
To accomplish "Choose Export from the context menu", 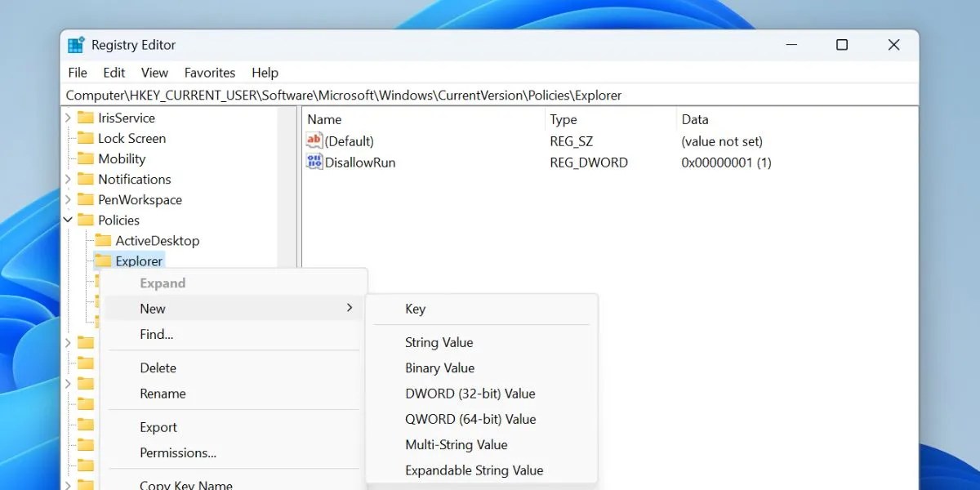I will tap(158, 426).
